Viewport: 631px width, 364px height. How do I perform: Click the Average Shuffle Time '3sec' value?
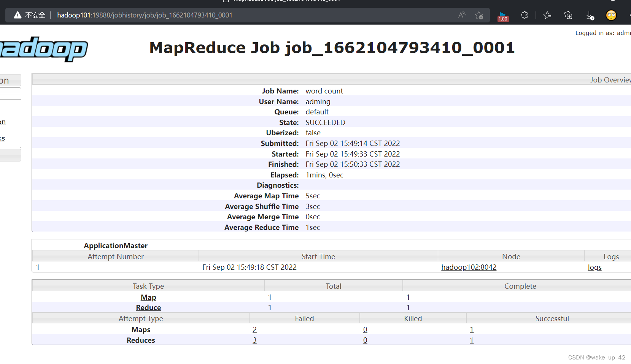(x=313, y=206)
